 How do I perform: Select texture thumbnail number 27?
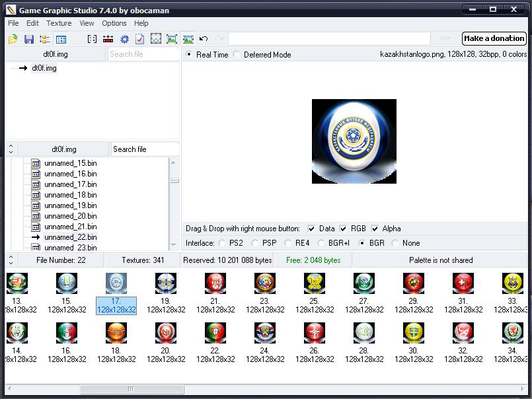coord(364,283)
